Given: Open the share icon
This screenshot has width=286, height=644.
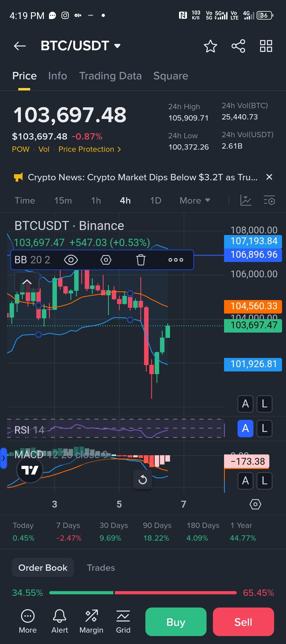Looking at the screenshot, I should click(x=238, y=46).
